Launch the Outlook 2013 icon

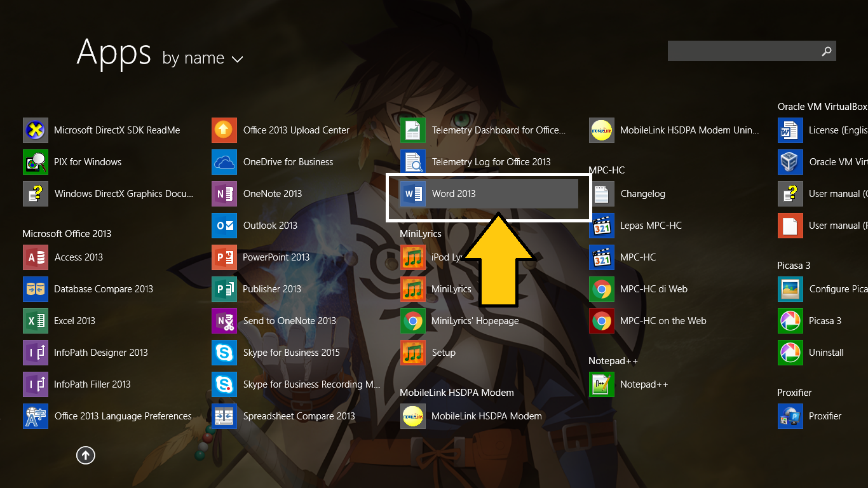point(224,226)
